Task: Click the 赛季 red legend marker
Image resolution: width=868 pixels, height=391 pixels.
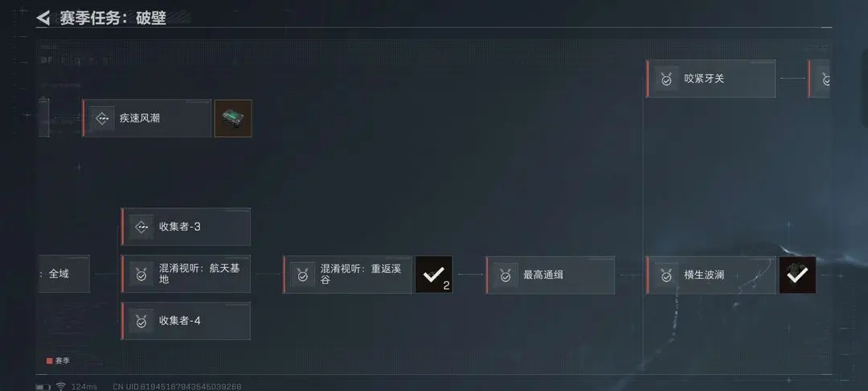Action: coord(49,360)
